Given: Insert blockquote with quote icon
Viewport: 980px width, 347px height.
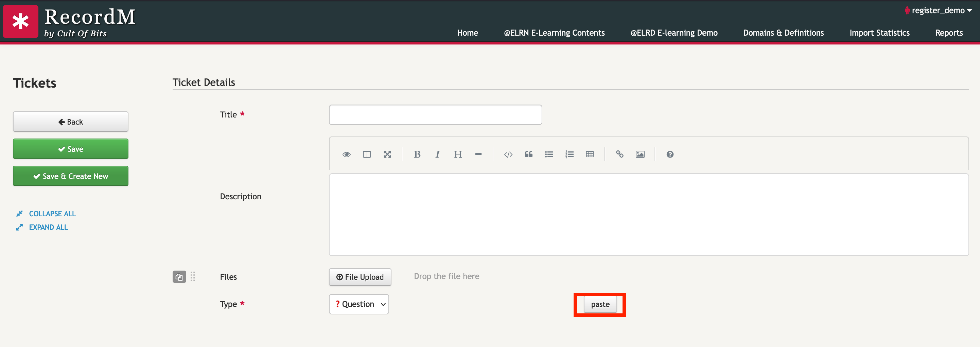Looking at the screenshot, I should click(528, 154).
